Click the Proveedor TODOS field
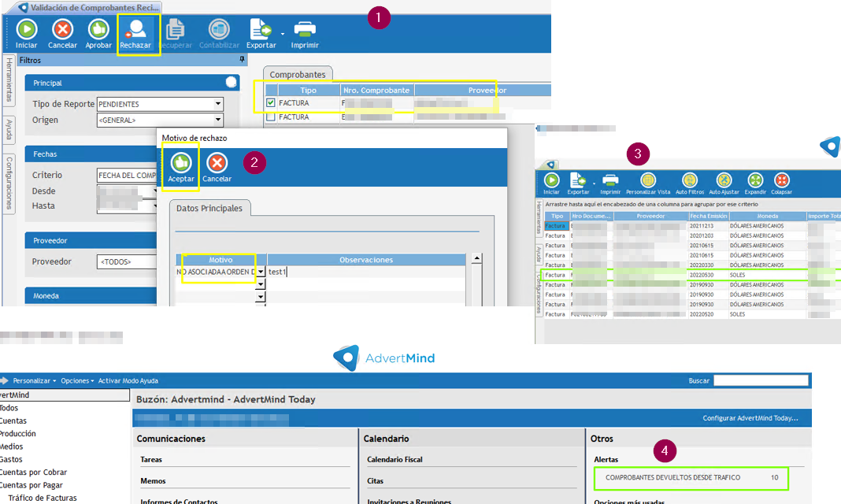This screenshot has height=504, width=841. (x=127, y=261)
